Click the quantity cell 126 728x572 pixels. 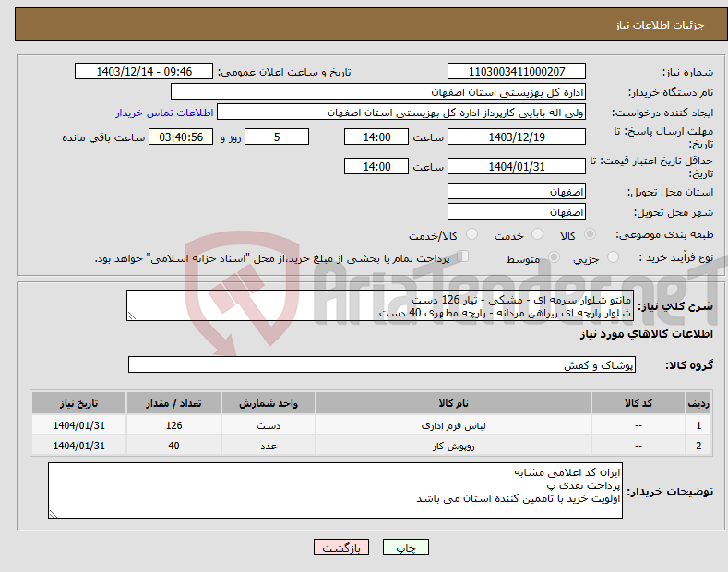click(173, 425)
